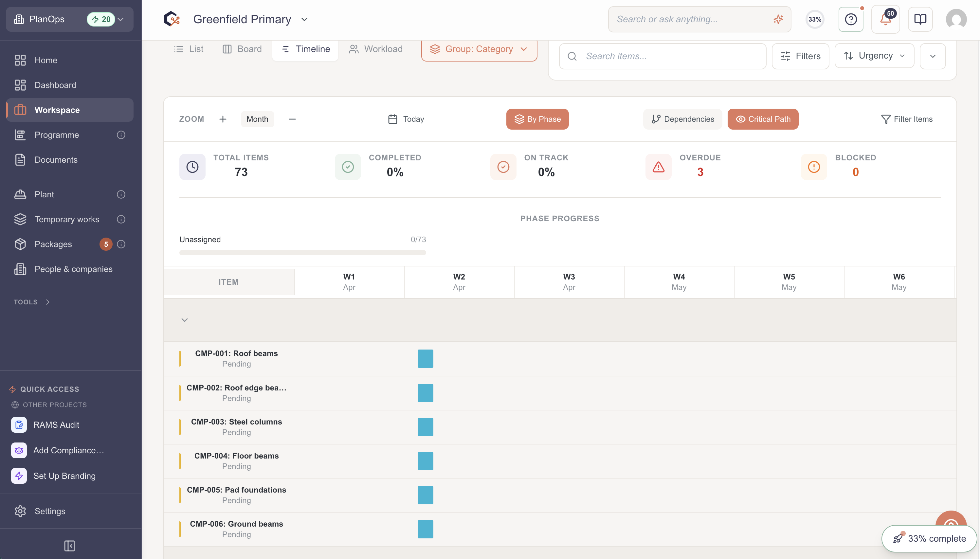Click the CMP-001 Roof beams timeline bar
This screenshot has width=980, height=559.
tap(425, 359)
